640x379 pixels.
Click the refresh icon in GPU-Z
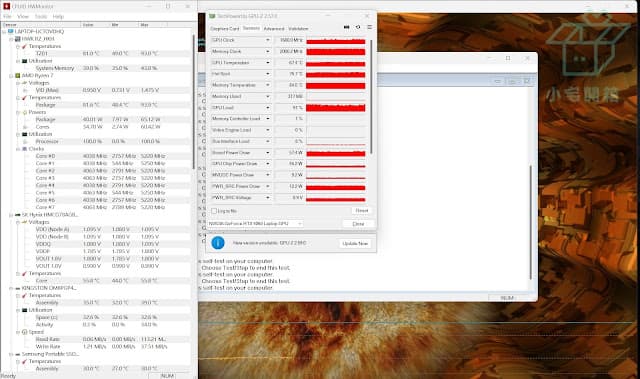[x=358, y=27]
